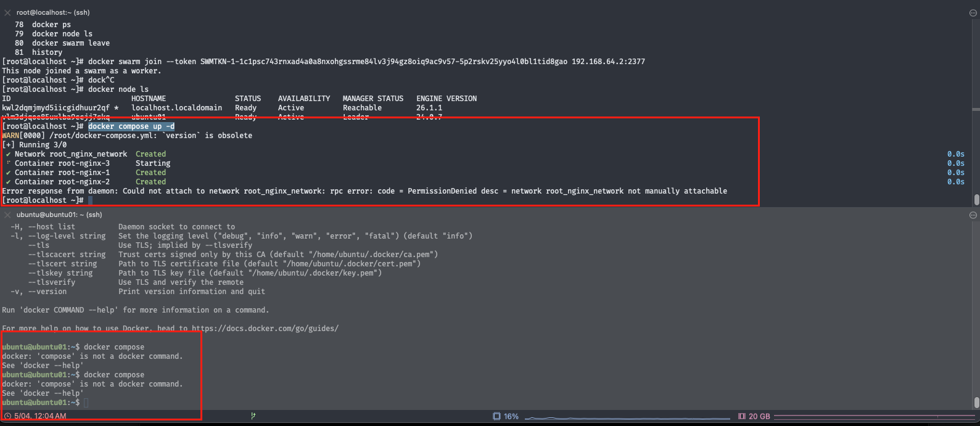This screenshot has height=426, width=980.
Task: Click engine version 26.1.1
Action: pos(429,108)
